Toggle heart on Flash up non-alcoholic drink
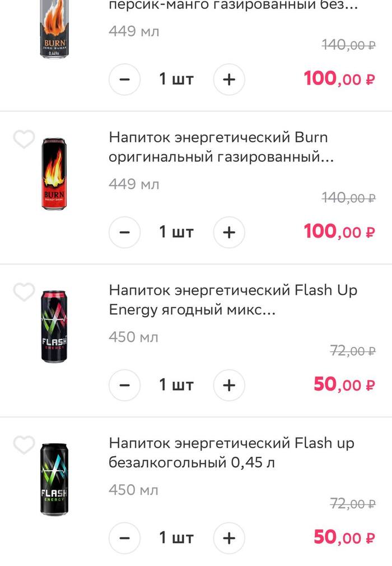 pyautogui.click(x=24, y=445)
